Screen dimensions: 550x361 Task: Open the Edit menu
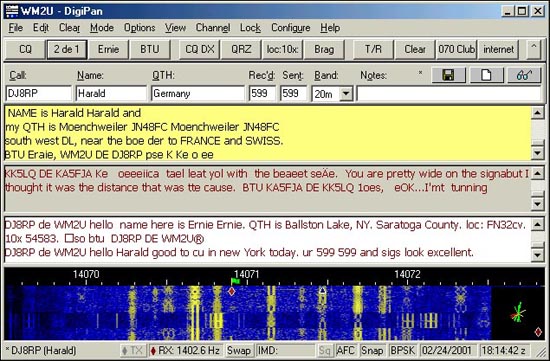[41, 28]
